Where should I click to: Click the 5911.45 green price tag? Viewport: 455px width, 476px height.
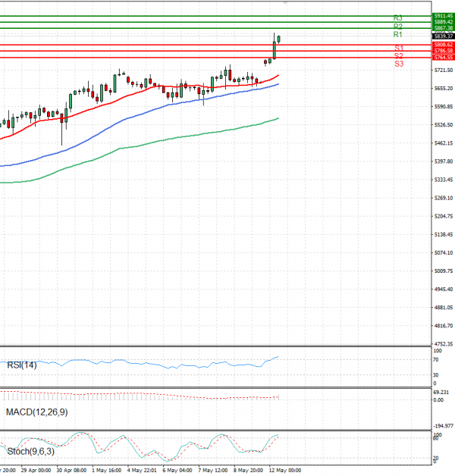[443, 15]
